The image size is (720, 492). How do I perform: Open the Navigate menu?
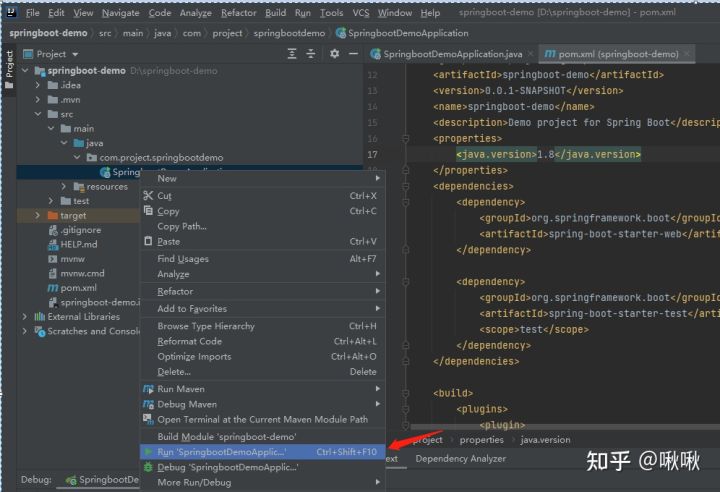[120, 13]
